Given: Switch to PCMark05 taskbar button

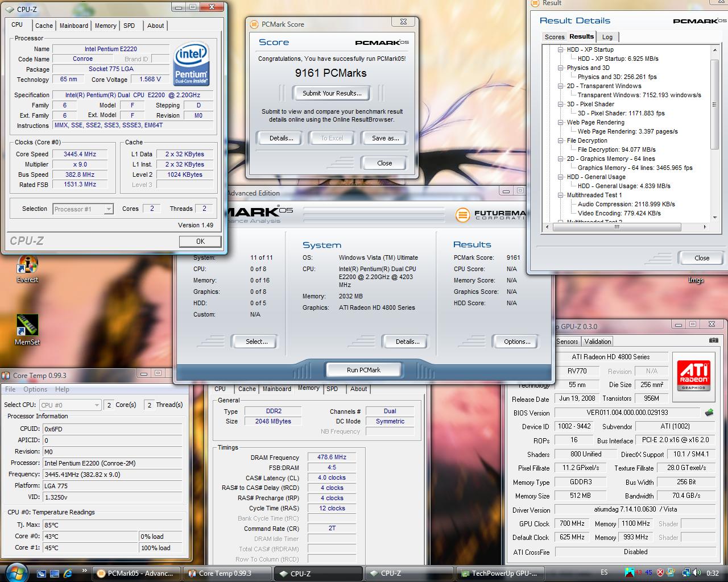Looking at the screenshot, I should (138, 573).
